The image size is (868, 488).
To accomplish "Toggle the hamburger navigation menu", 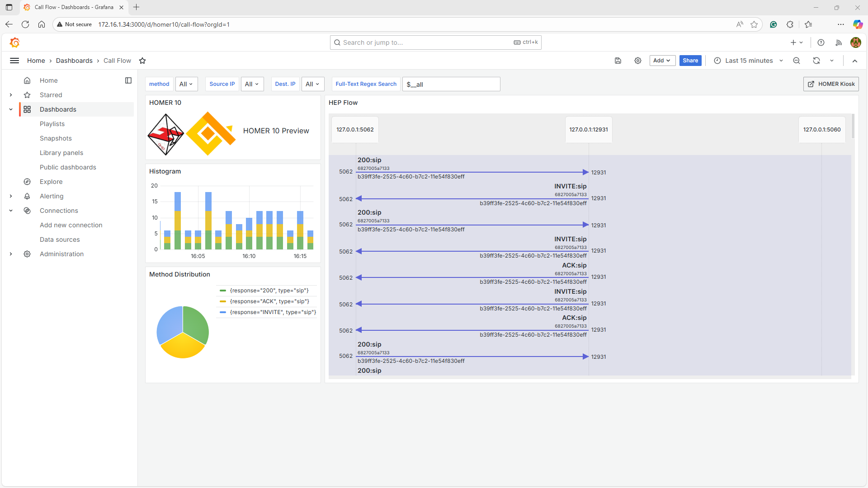I will coord(14,61).
